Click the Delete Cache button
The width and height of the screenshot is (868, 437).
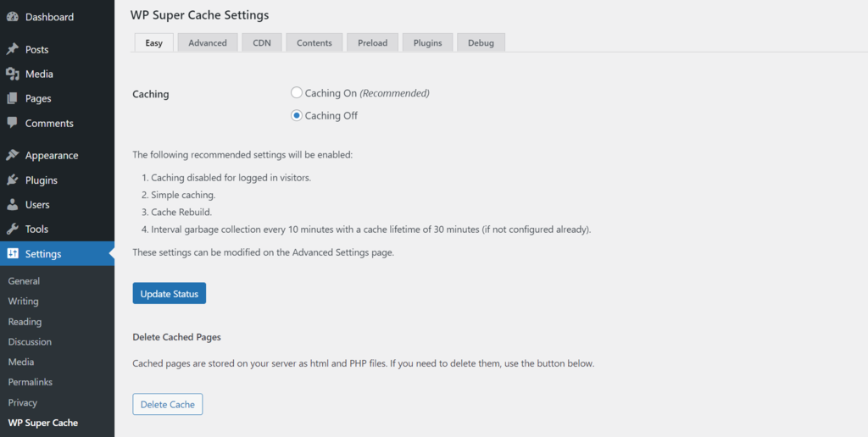tap(168, 405)
